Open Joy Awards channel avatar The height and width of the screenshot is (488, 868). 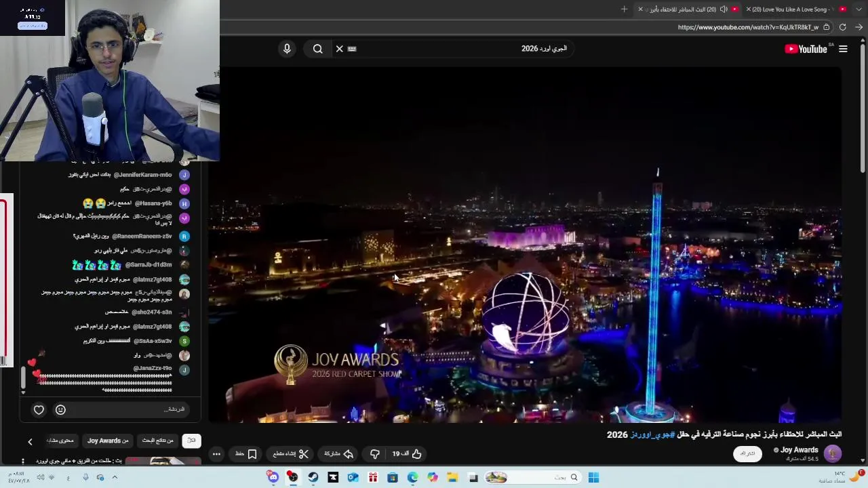coord(832,453)
